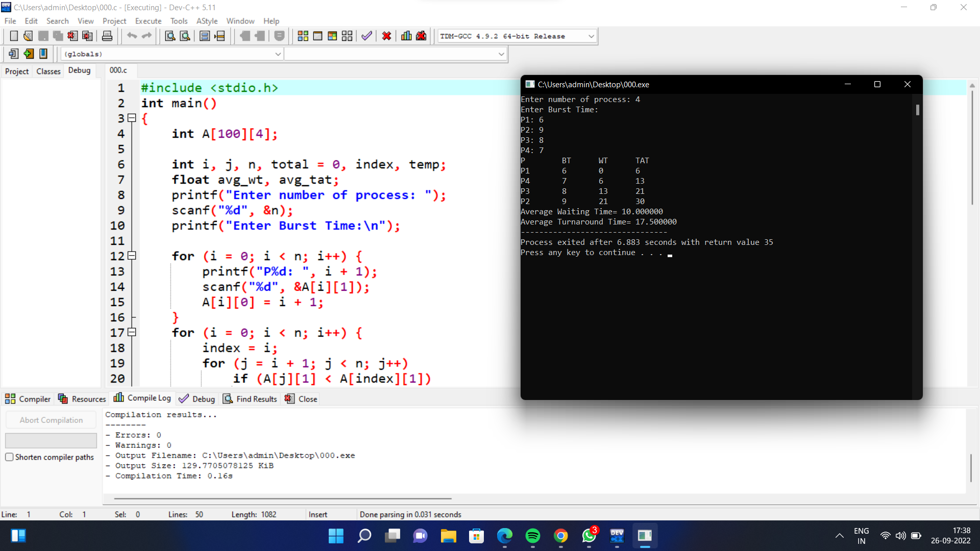Image resolution: width=980 pixels, height=551 pixels.
Task: Collapse the for loop fold at line 12
Action: (131, 256)
